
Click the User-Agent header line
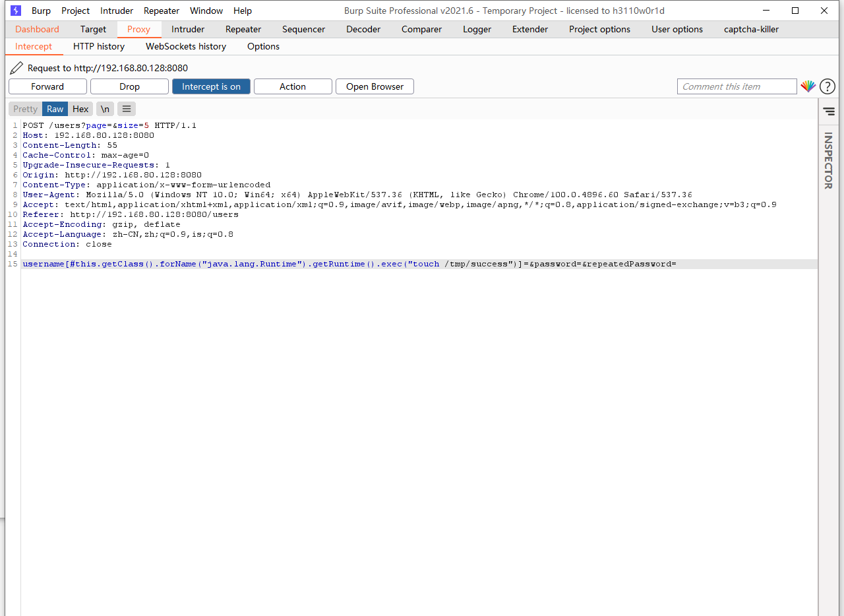[x=357, y=195]
